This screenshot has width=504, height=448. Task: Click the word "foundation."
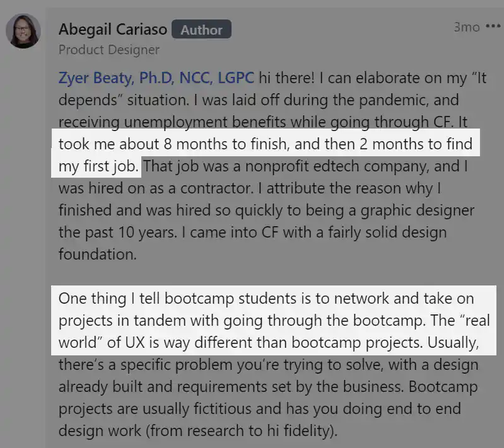[x=97, y=255]
